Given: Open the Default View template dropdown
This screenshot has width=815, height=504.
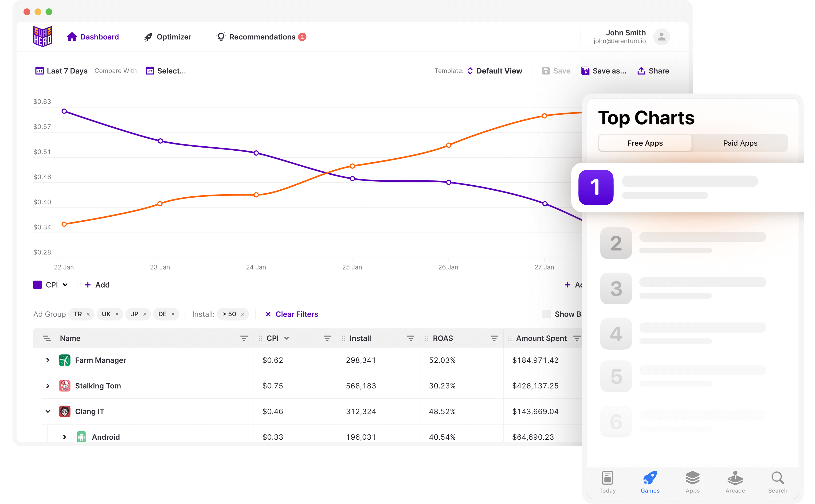Looking at the screenshot, I should tap(495, 71).
